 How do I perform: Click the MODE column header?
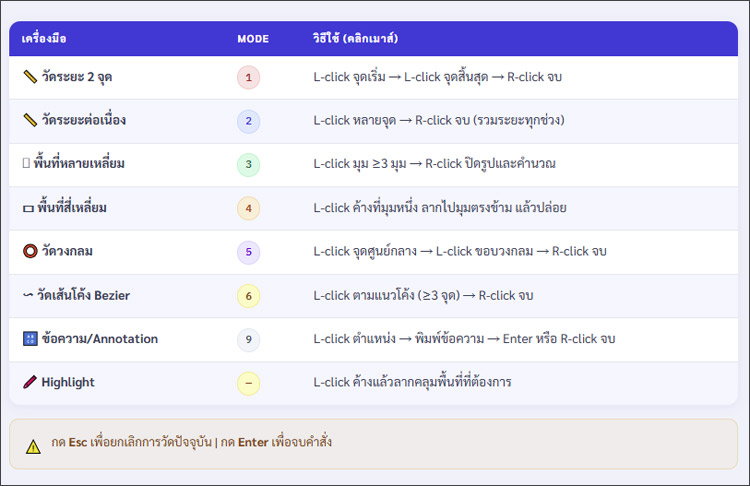point(253,39)
